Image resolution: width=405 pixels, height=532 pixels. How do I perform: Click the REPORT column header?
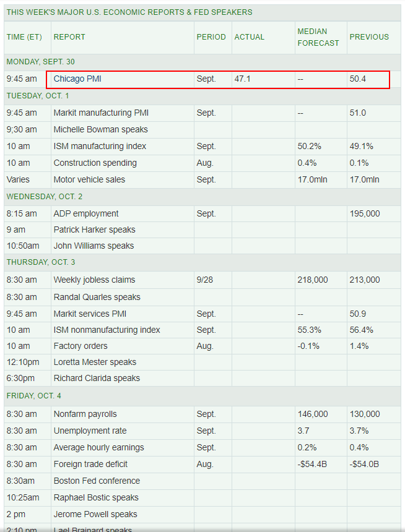[x=69, y=37]
